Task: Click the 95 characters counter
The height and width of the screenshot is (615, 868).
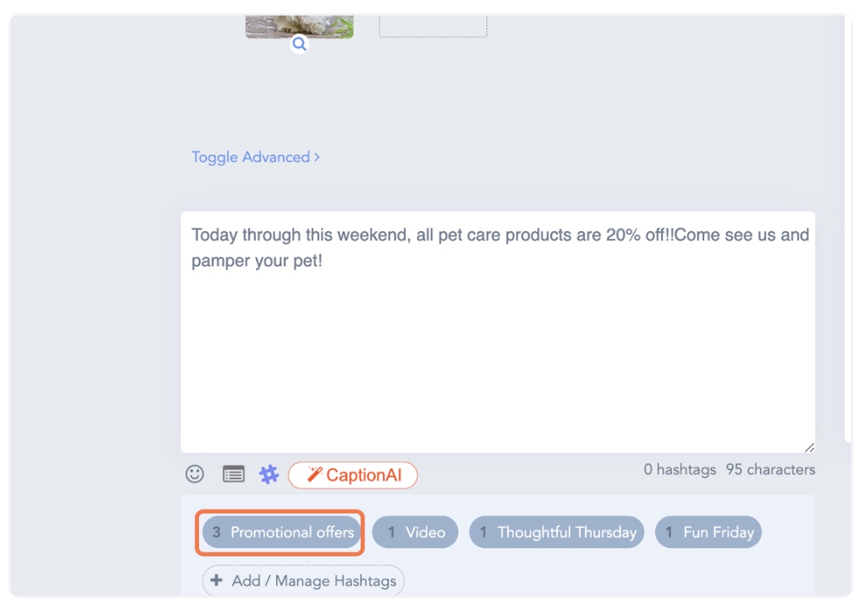Action: coord(770,469)
